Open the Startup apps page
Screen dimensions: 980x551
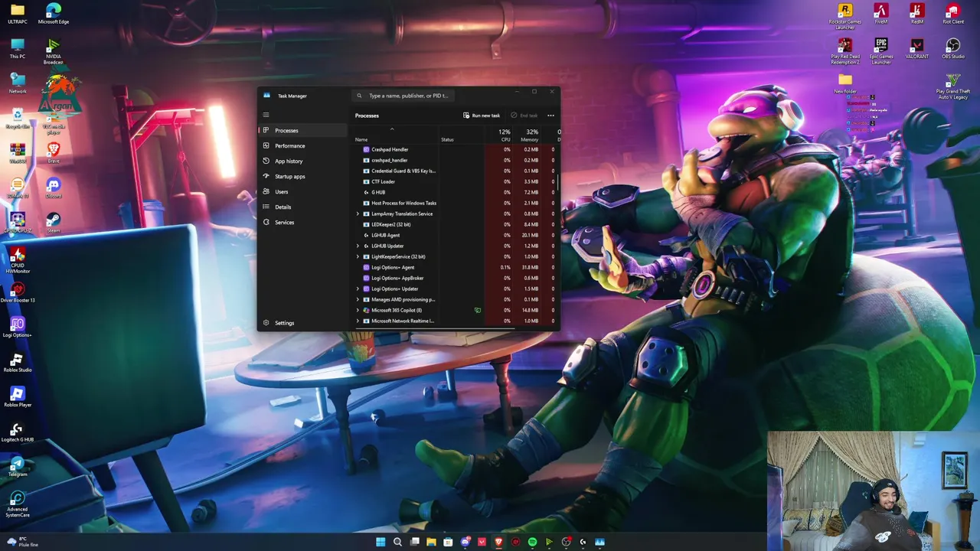[x=304, y=176]
